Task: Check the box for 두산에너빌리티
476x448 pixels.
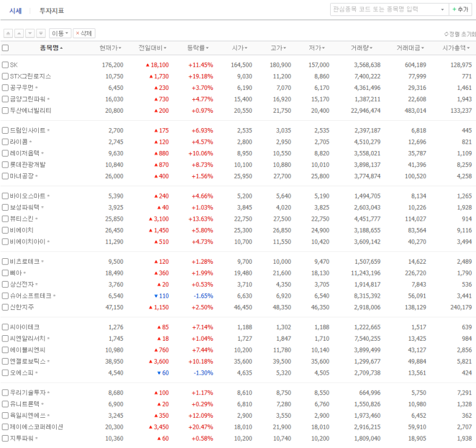Action: [5, 110]
